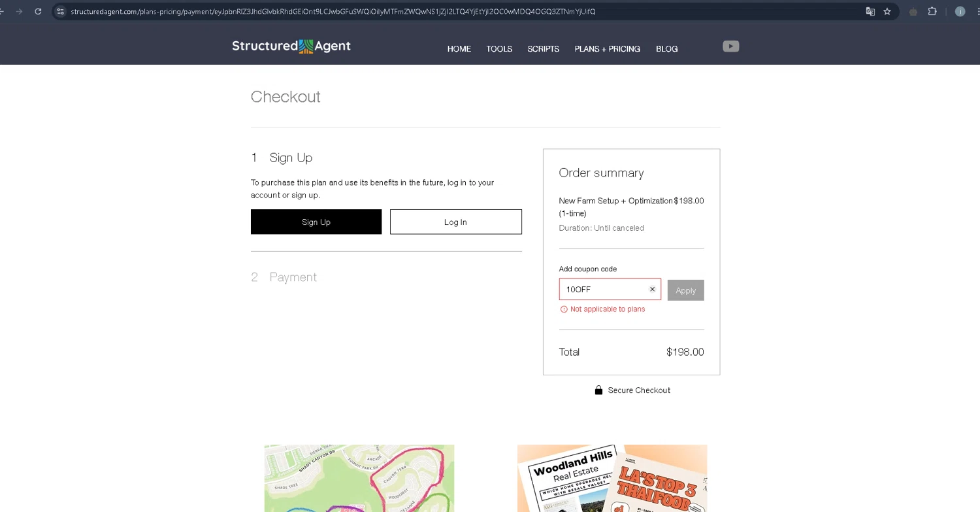
Task: Visit the BLOG navigation link
Action: 667,49
